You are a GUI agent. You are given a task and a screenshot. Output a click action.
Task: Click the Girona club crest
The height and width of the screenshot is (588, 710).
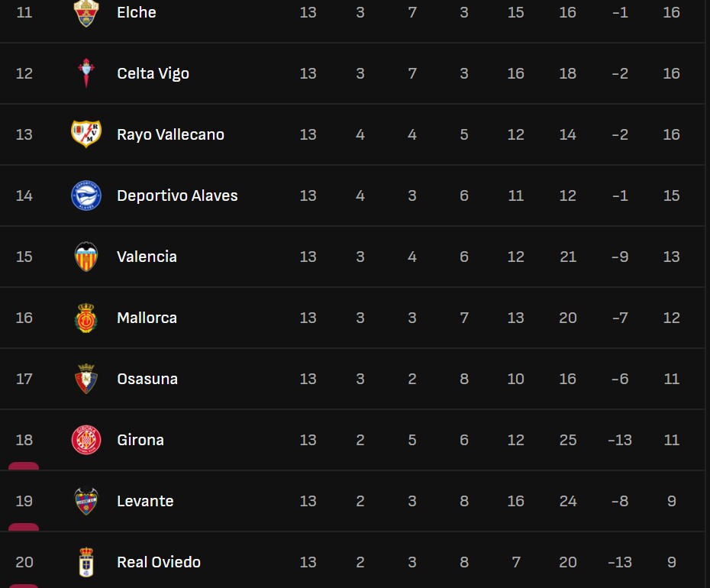(x=86, y=440)
